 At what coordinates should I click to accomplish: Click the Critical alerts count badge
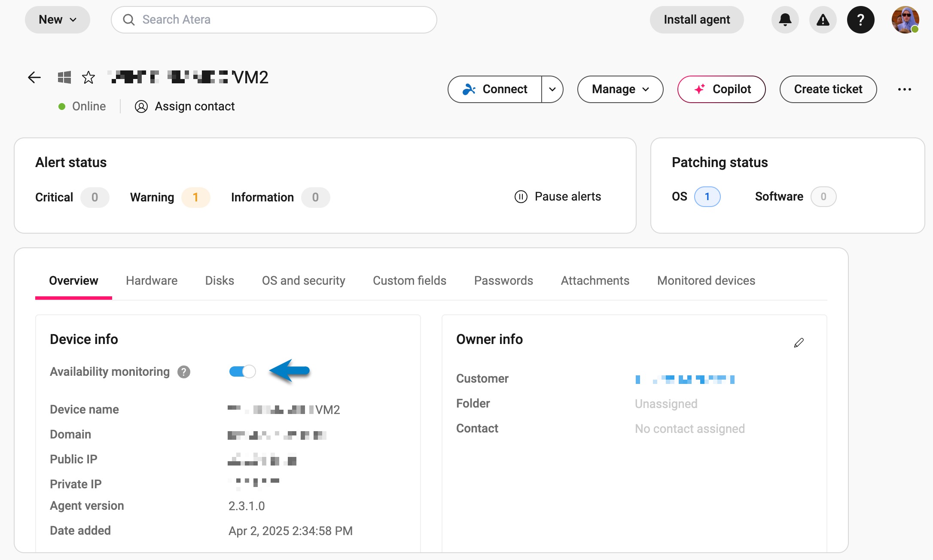95,198
